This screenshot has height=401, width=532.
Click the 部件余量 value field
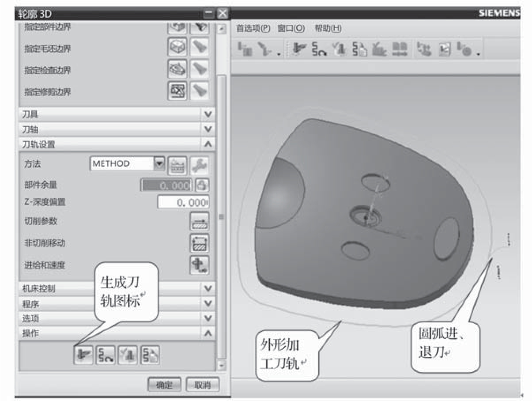click(x=166, y=185)
